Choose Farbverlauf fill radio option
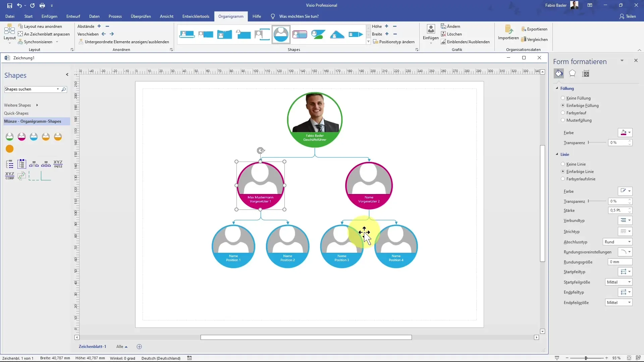This screenshot has height=362, width=644. [563, 113]
